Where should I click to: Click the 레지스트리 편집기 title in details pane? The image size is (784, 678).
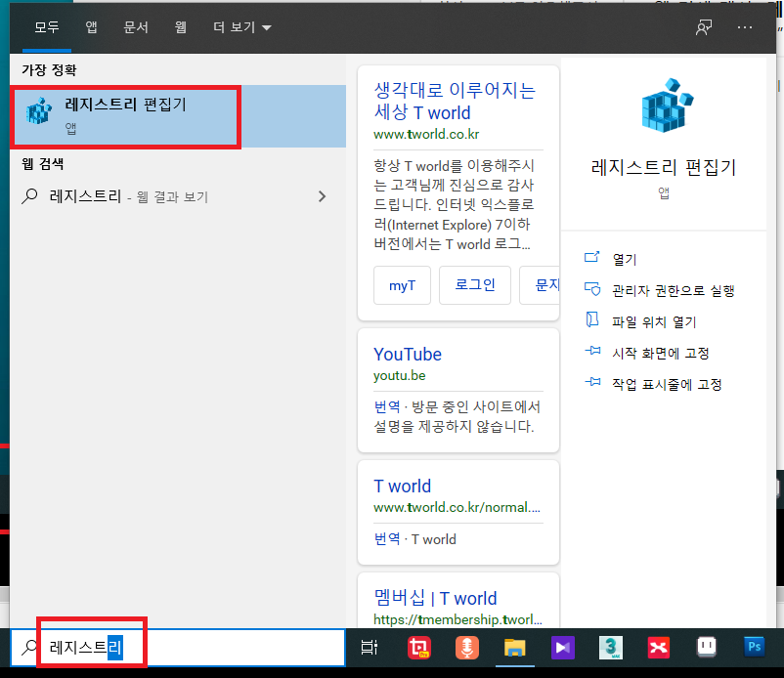point(664,167)
